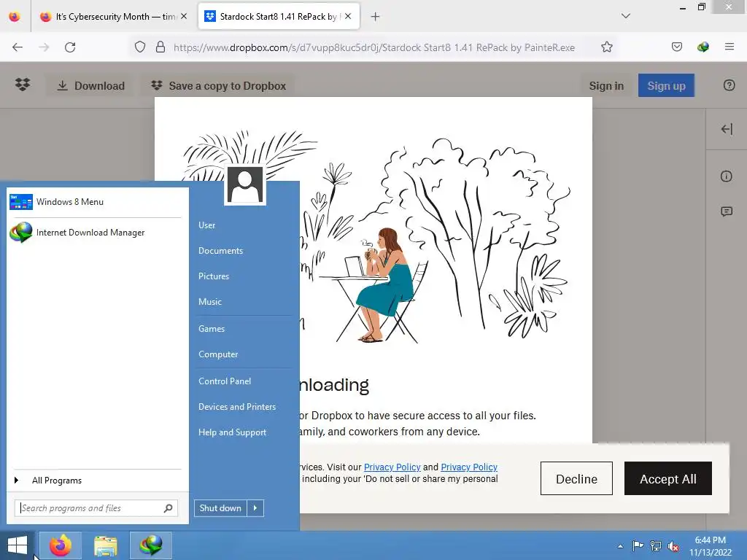
Task: Click search magnifier in Start menu
Action: 169,508
